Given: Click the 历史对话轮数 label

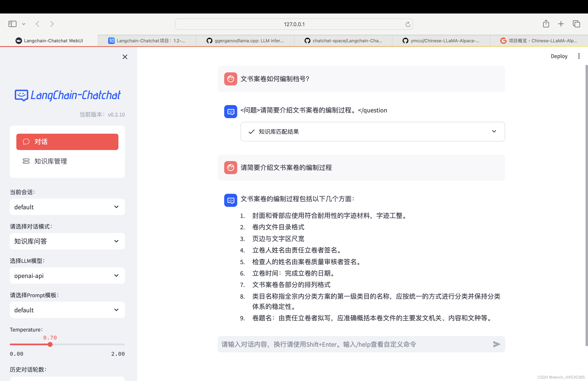Looking at the screenshot, I should (x=28, y=370).
